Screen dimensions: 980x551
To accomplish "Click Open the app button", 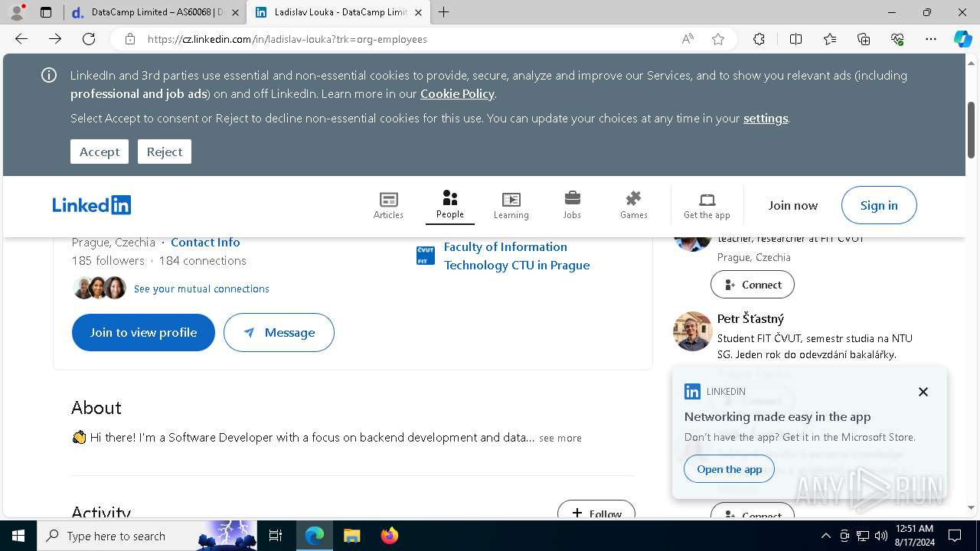I will tap(730, 469).
